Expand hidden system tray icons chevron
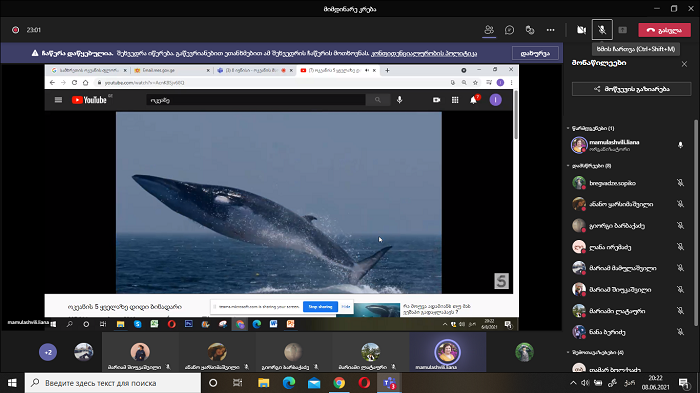The image size is (700, 393). pos(573,383)
